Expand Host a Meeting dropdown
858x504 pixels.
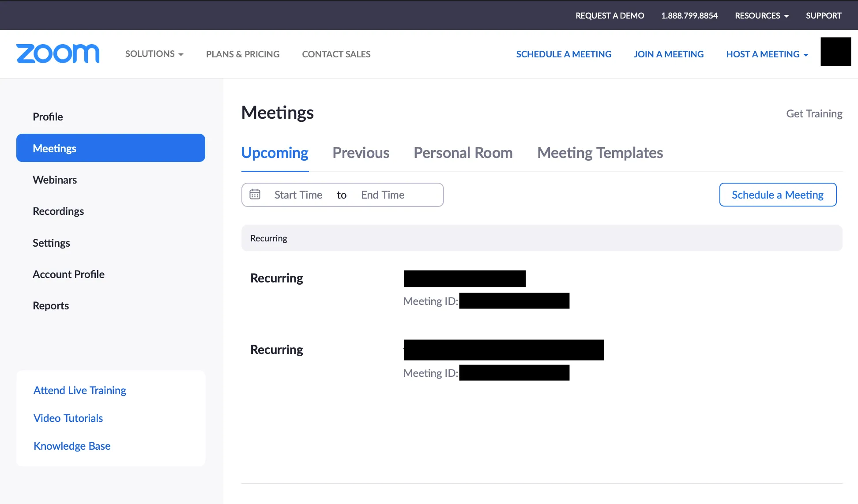(767, 54)
